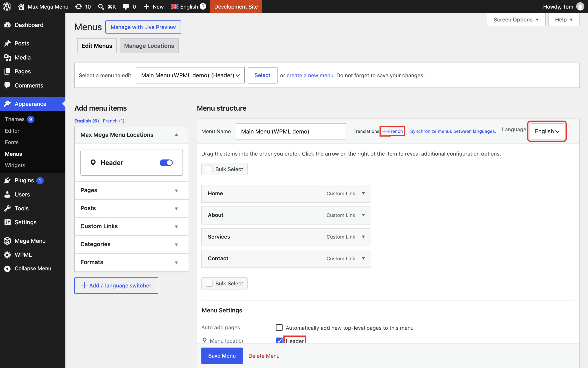Open Dashboard from the sidebar

click(33, 25)
